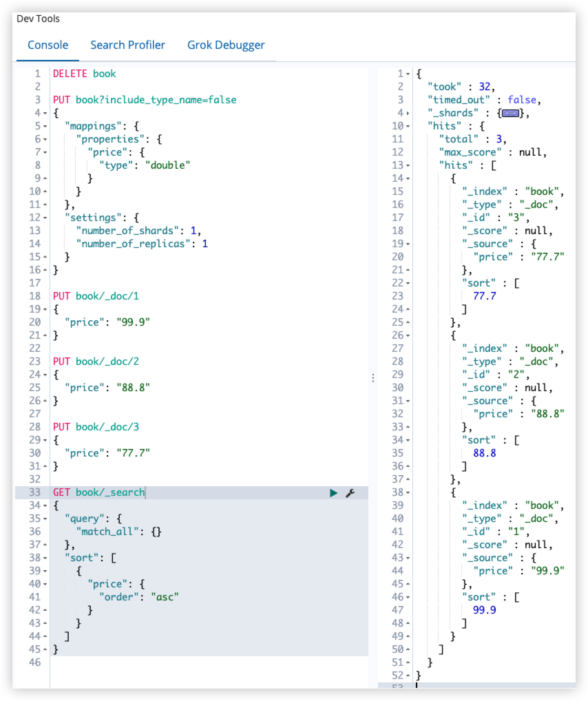The width and height of the screenshot is (588, 701).
Task: Click the PUT book/_doc/3 line
Action: coord(96,427)
